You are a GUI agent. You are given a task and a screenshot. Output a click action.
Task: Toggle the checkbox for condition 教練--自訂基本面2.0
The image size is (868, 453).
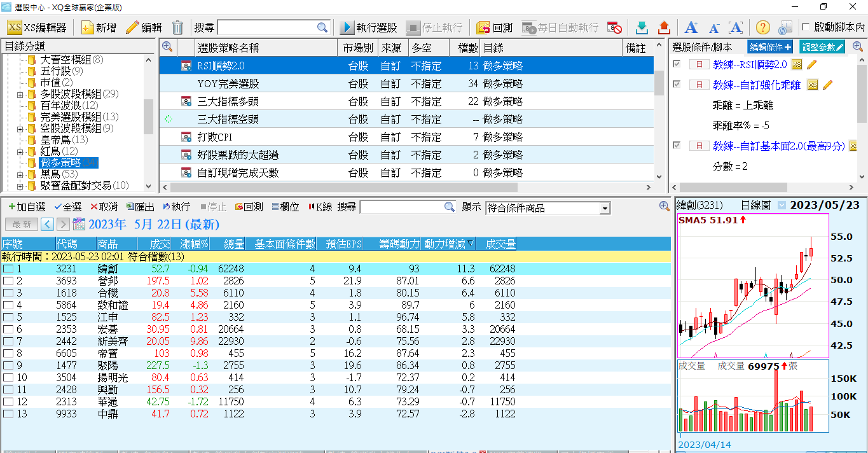tap(677, 146)
